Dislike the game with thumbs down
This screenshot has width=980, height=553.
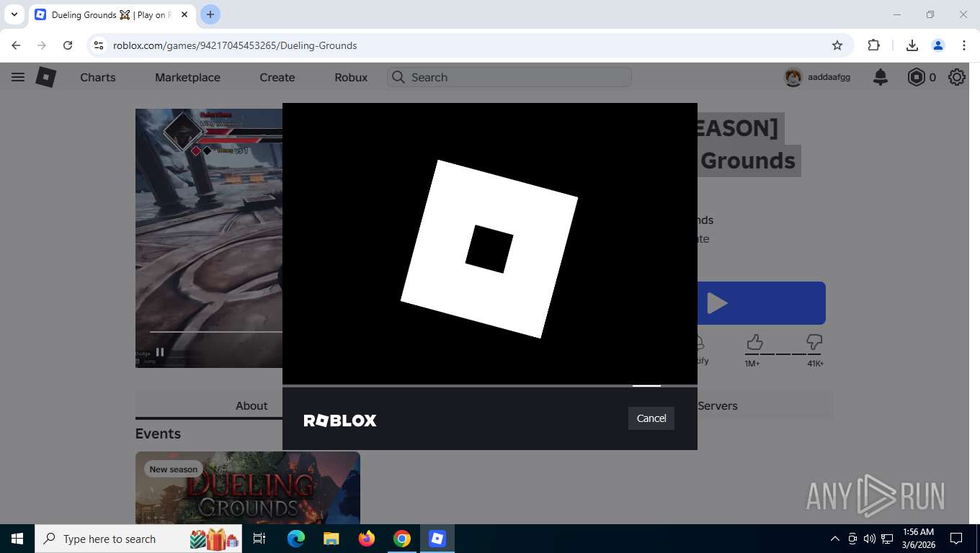(x=814, y=341)
